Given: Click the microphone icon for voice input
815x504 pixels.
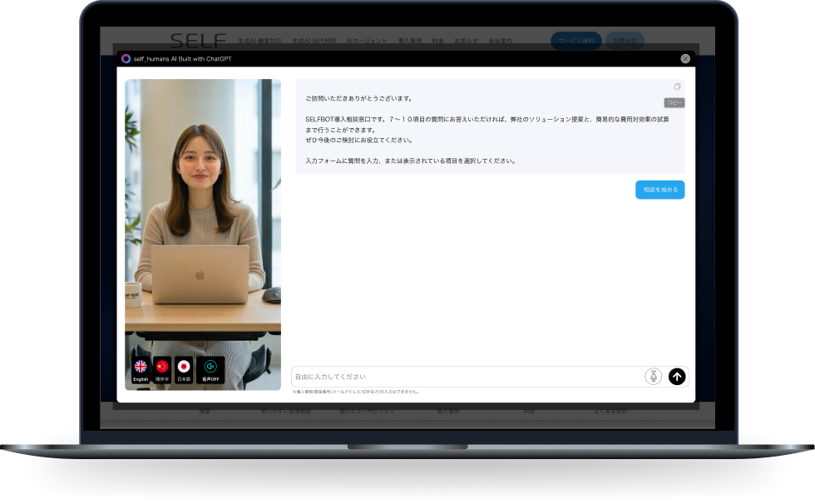Looking at the screenshot, I should point(654,377).
